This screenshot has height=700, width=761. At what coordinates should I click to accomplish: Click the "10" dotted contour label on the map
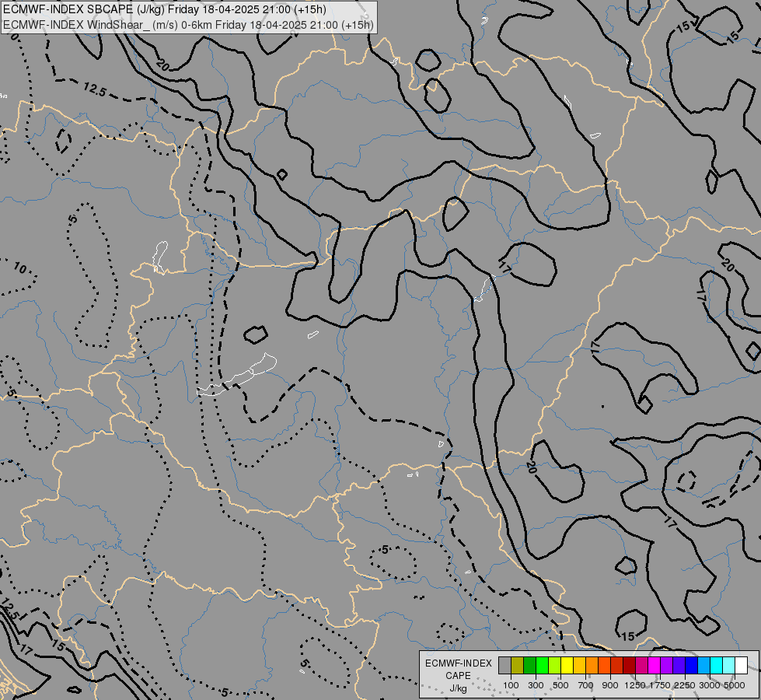[x=20, y=268]
